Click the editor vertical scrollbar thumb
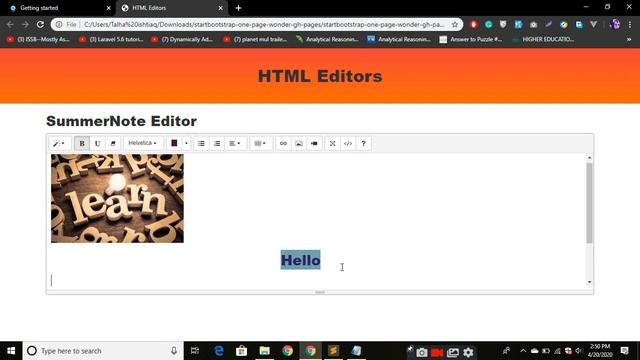Image resolution: width=640 pixels, height=360 pixels. click(x=589, y=203)
